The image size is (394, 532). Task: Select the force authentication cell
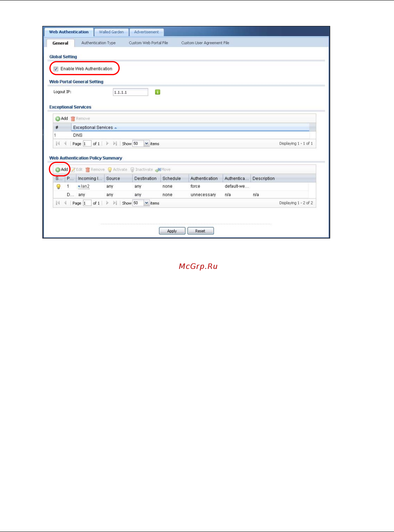click(195, 186)
